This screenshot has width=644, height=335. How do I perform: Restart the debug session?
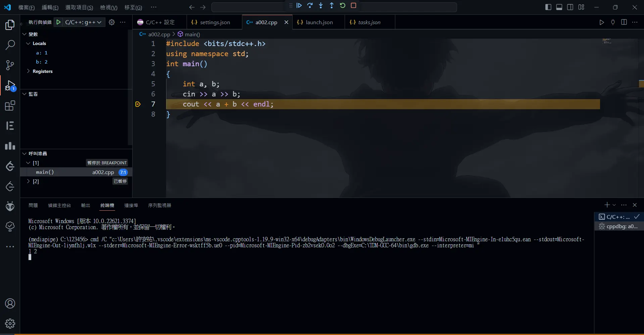click(x=342, y=6)
